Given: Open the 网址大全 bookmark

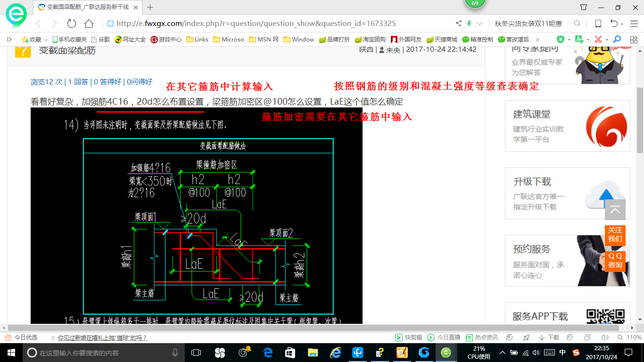Looking at the screenshot, I should pyautogui.click(x=131, y=40).
